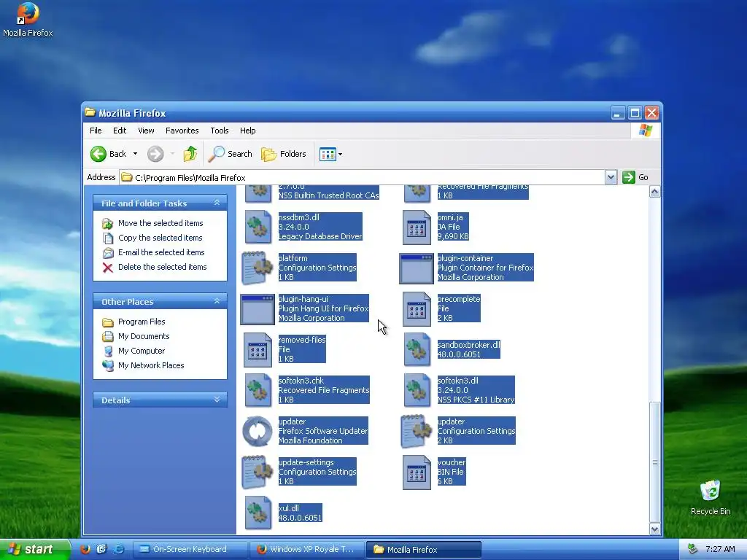The width and height of the screenshot is (747, 560).
Task: Click the voucher file name text
Action: coord(451,462)
